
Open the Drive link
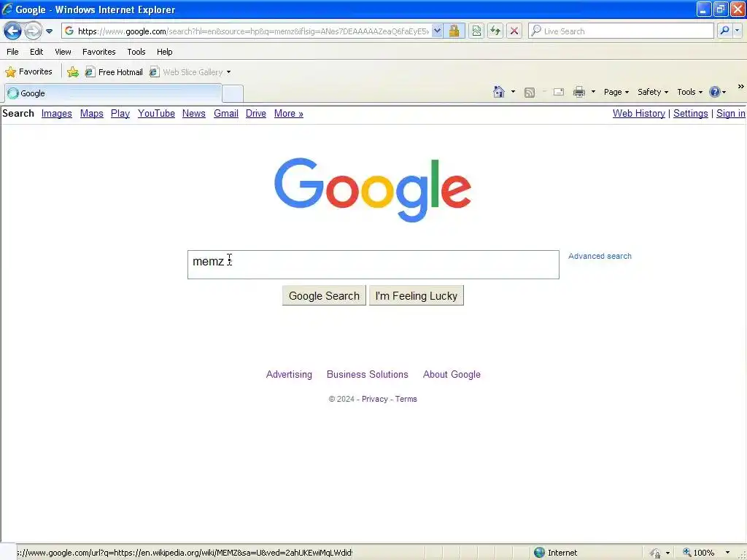256,113
